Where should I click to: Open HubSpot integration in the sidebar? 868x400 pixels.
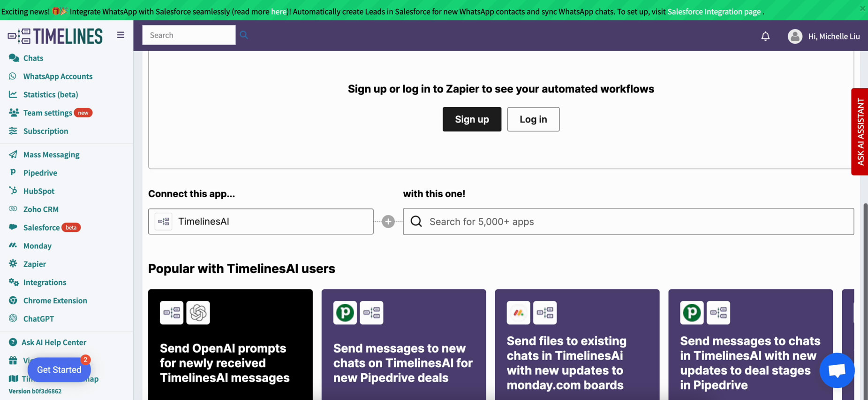tap(39, 191)
